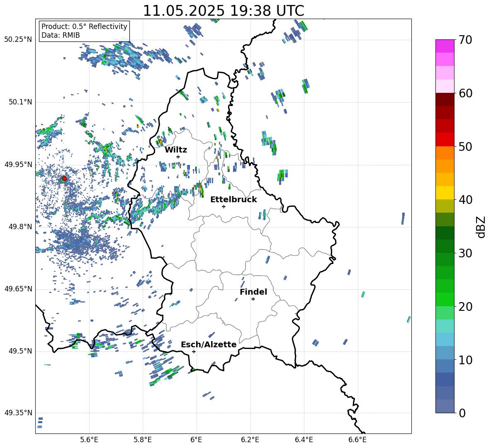Click the 0 dBZ colorbar label
The image size is (491, 448).
(x=462, y=413)
